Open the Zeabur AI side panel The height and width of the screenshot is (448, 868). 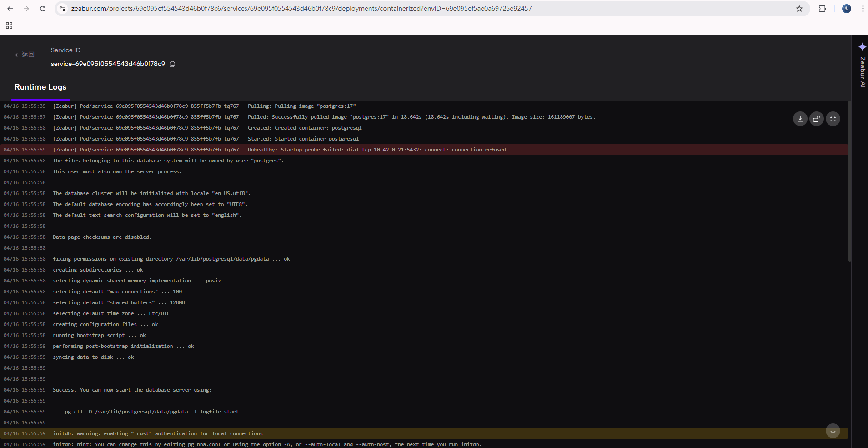coord(862,66)
